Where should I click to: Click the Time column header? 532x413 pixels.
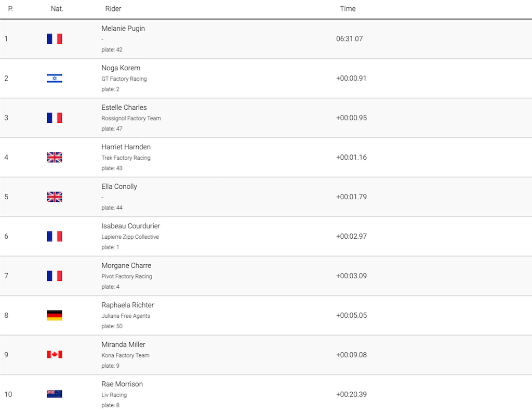[x=348, y=9]
